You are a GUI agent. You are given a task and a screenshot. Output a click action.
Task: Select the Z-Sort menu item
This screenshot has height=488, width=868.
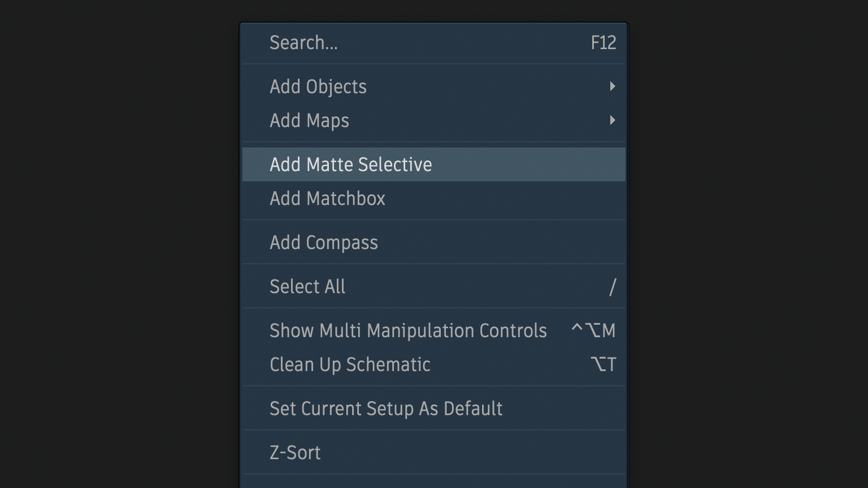click(295, 453)
